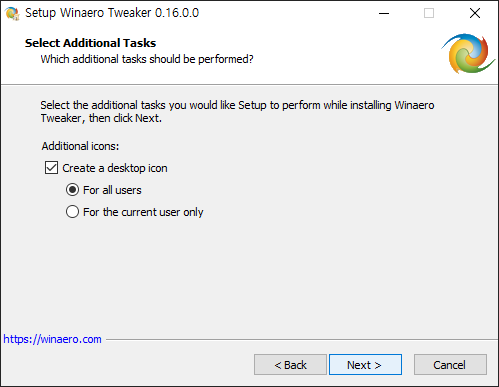The height and width of the screenshot is (387, 499).
Task: Click the 'Select Additional Tasks' heading
Action: [x=90, y=43]
